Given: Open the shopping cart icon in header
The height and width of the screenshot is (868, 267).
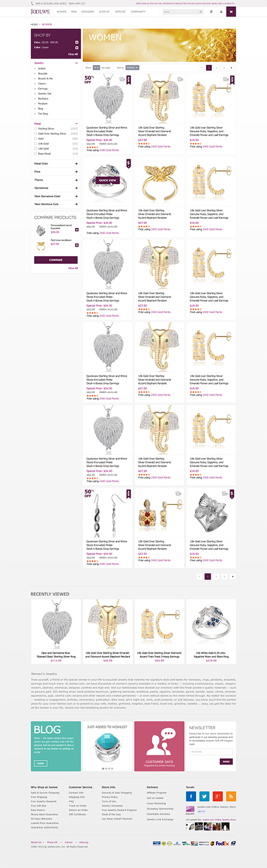Looking at the screenshot, I should click(231, 11).
